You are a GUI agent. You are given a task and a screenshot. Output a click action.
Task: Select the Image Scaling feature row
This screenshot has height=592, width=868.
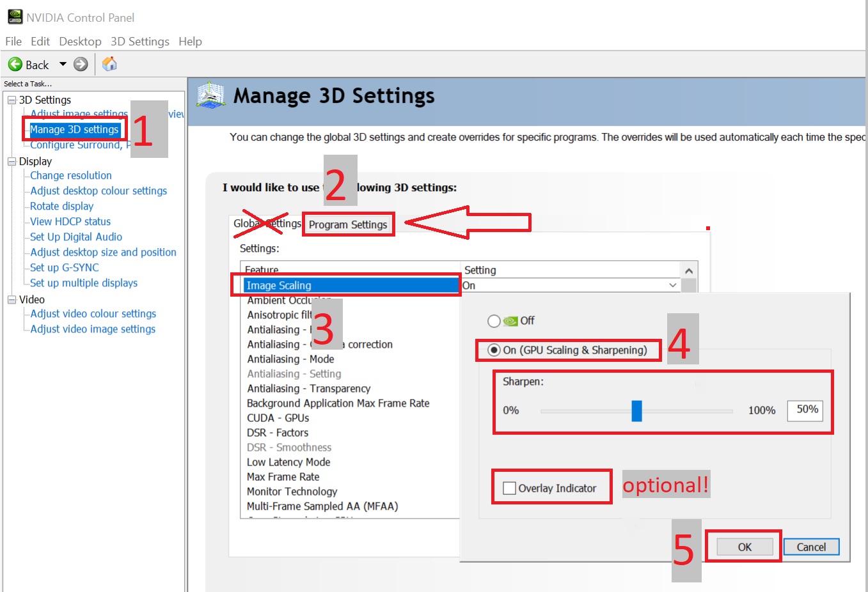[x=351, y=286]
